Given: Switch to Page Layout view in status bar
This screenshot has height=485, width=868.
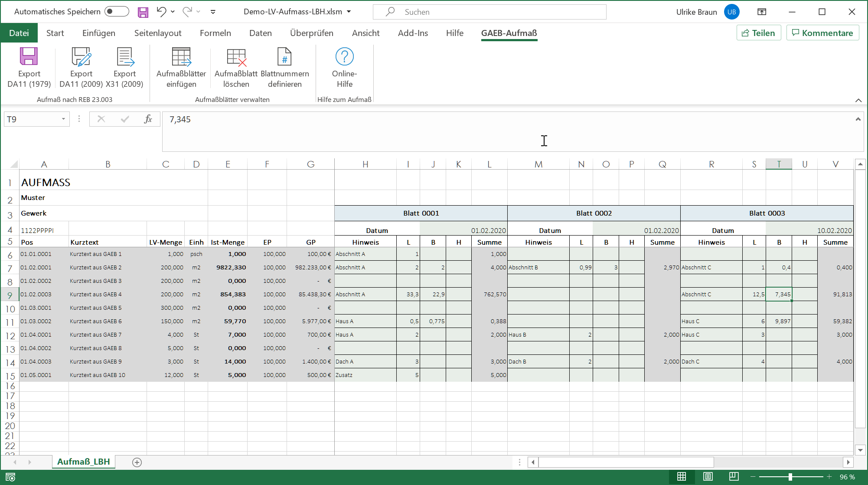Looking at the screenshot, I should (708, 477).
